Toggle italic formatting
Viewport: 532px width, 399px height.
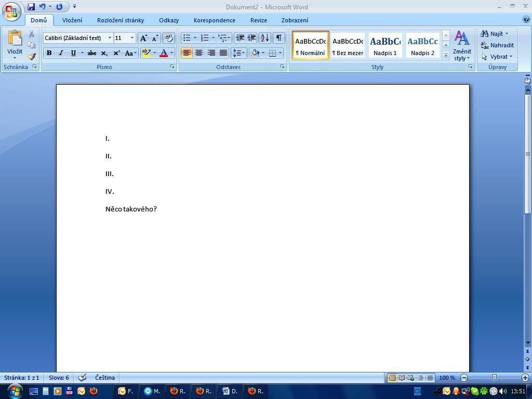(61, 53)
